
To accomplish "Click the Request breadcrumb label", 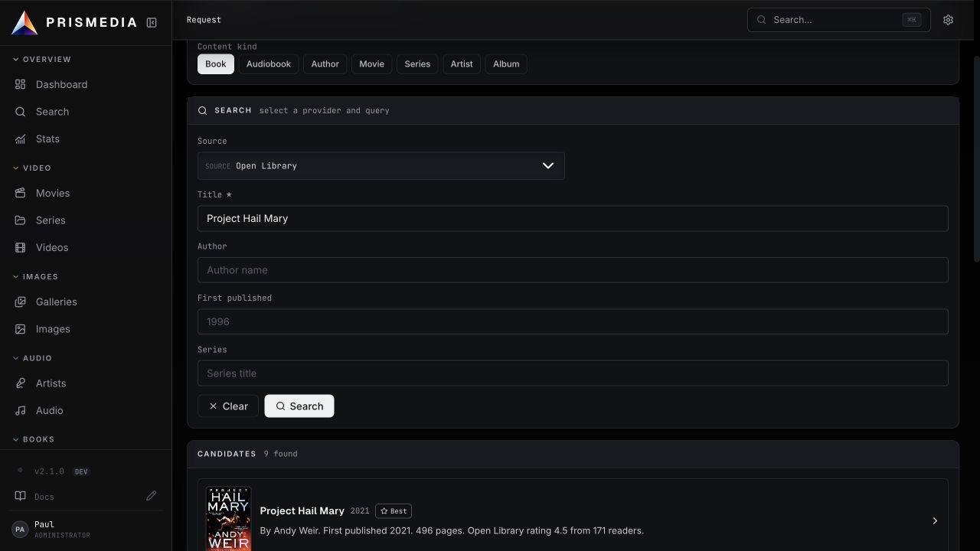I will (204, 20).
